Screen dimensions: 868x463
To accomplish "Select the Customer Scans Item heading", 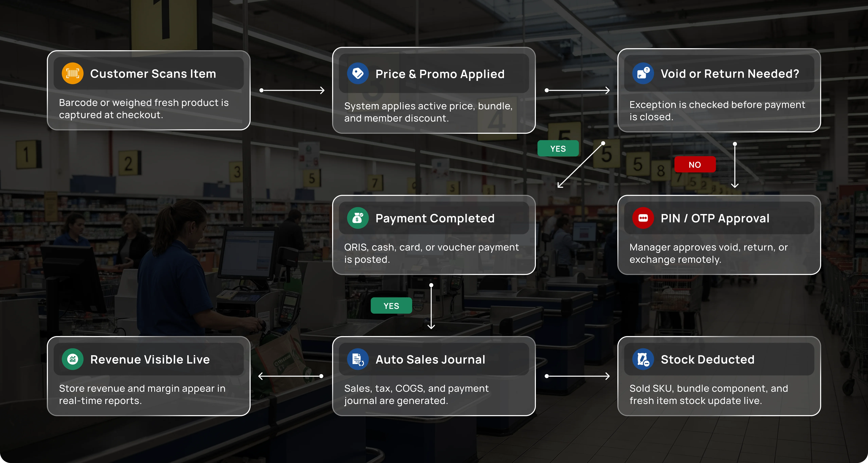I will click(153, 74).
